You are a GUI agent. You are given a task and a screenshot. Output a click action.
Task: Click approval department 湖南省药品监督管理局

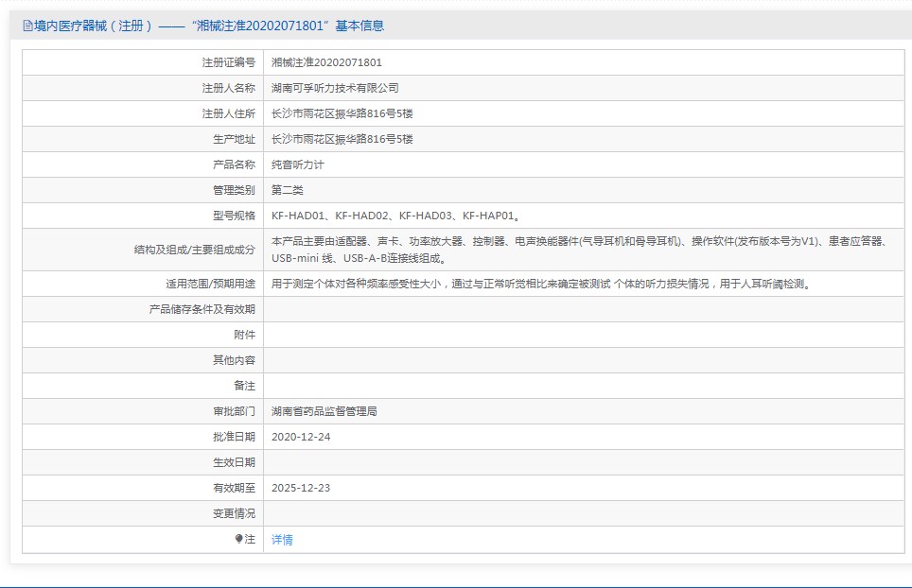[x=324, y=411]
